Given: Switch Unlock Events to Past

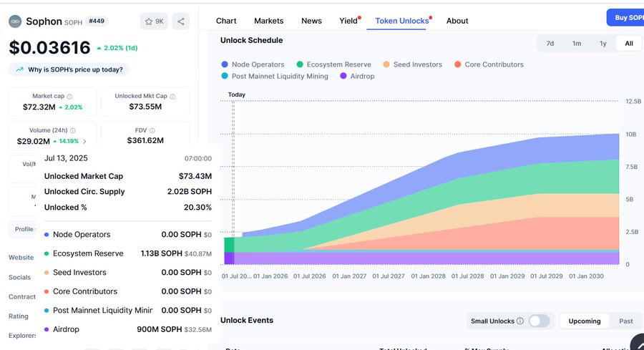Looking at the screenshot, I should [626, 321].
